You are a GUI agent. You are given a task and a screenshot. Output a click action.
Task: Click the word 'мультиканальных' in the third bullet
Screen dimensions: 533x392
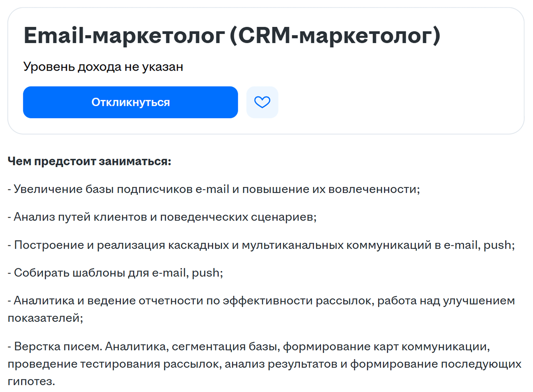point(293,245)
